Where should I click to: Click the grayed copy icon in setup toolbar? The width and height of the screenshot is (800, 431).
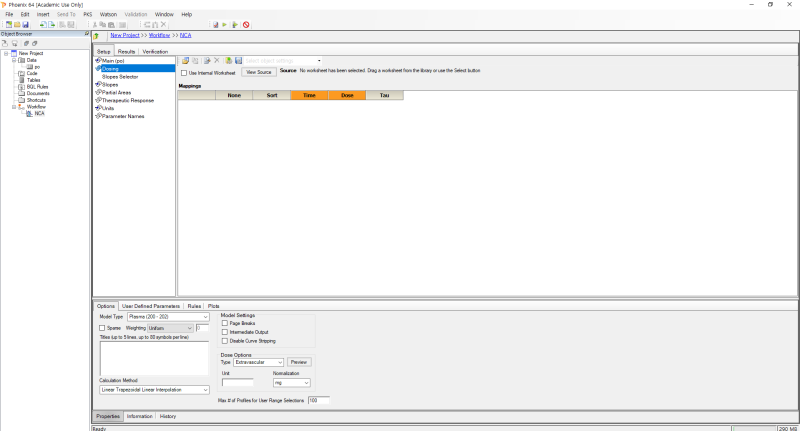[194, 61]
